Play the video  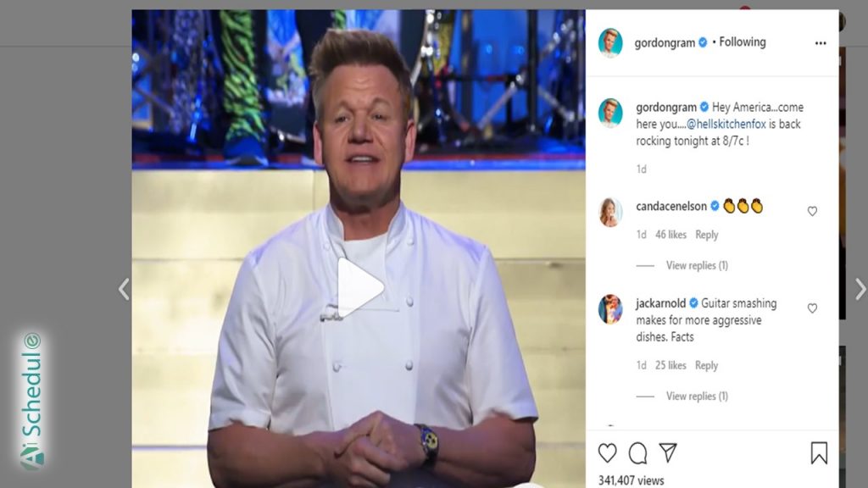click(x=360, y=288)
